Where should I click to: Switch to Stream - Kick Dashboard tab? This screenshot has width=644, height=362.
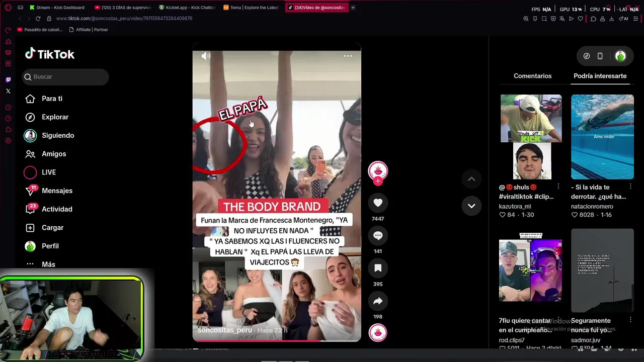click(57, 8)
